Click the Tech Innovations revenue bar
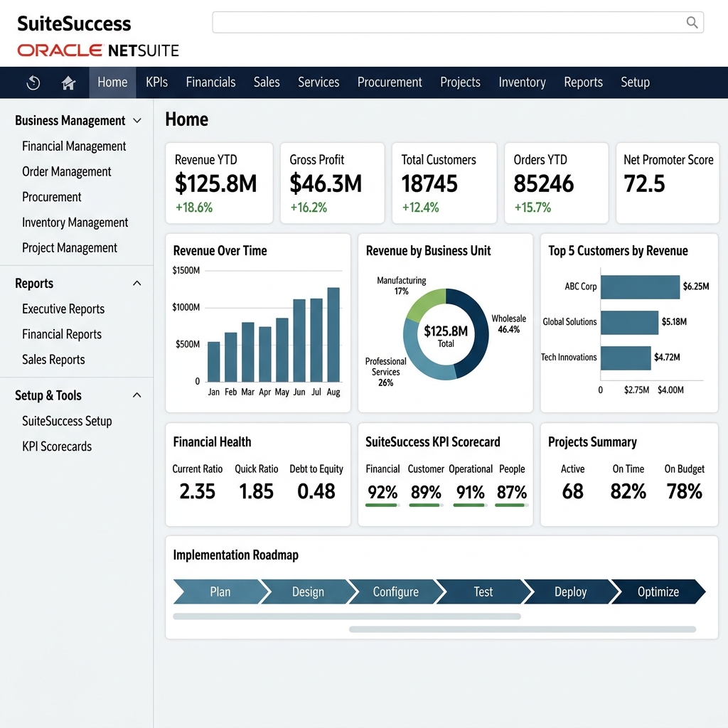This screenshot has width=728, height=728. tap(626, 358)
